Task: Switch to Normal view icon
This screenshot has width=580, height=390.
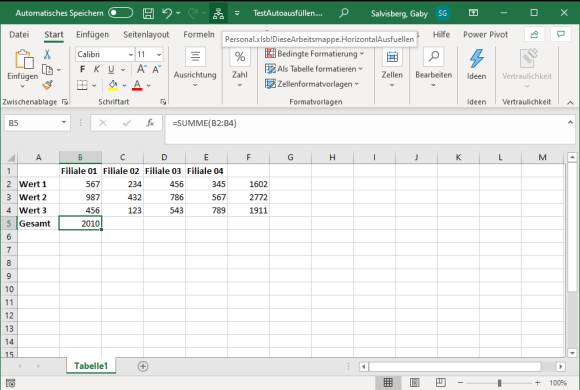Action: (388, 383)
